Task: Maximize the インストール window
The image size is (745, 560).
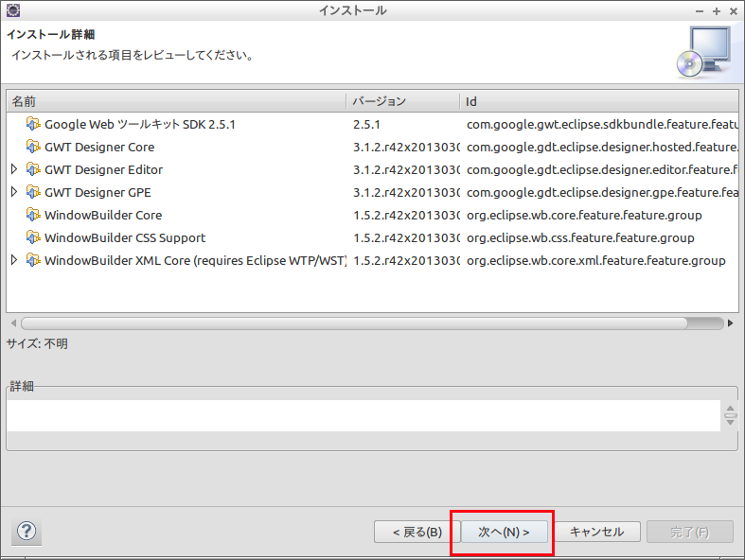Action: (717, 11)
